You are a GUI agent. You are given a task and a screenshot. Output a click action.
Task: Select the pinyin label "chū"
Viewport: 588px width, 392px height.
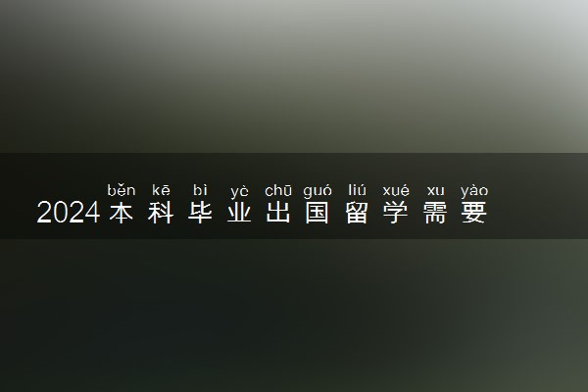[278, 190]
